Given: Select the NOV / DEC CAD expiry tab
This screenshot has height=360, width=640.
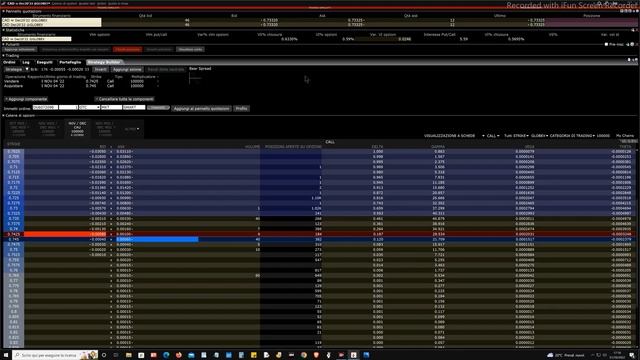Looking at the screenshot, I should coord(77,129).
